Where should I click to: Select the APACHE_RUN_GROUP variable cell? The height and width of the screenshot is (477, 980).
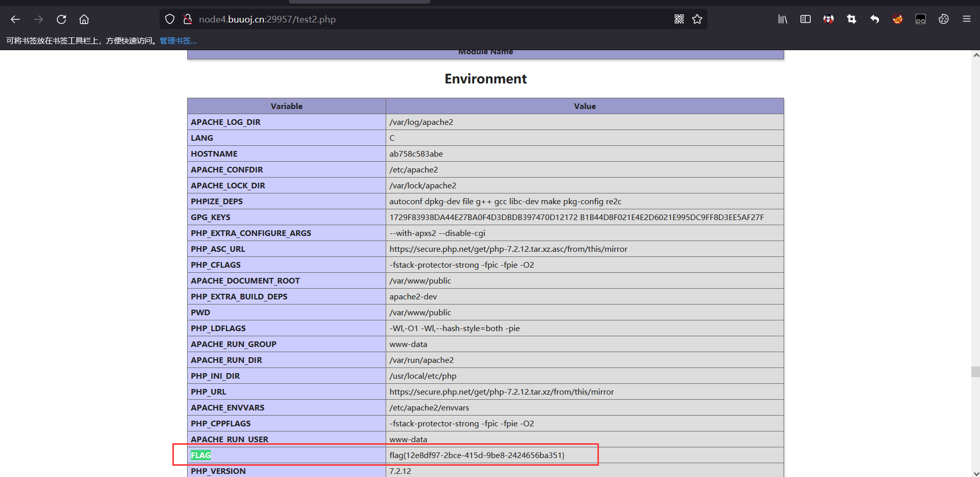click(286, 344)
